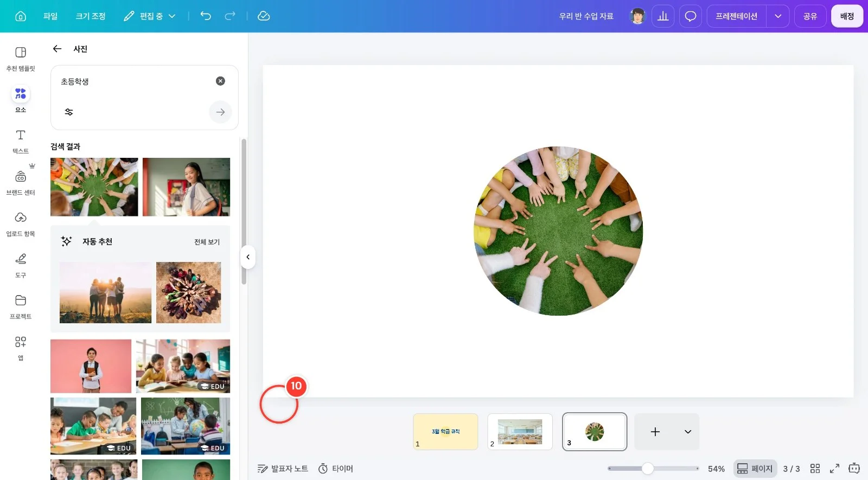Select page 1 thumbnail 3월 학급 규칙
This screenshot has height=480, width=868.
[x=445, y=432]
